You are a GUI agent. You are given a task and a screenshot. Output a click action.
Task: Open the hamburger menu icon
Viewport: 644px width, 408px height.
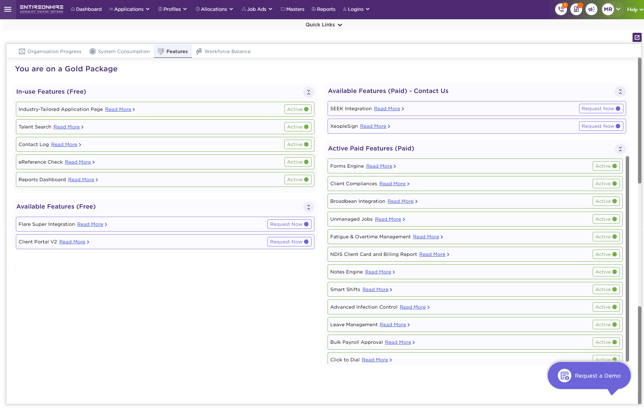pyautogui.click(x=8, y=9)
